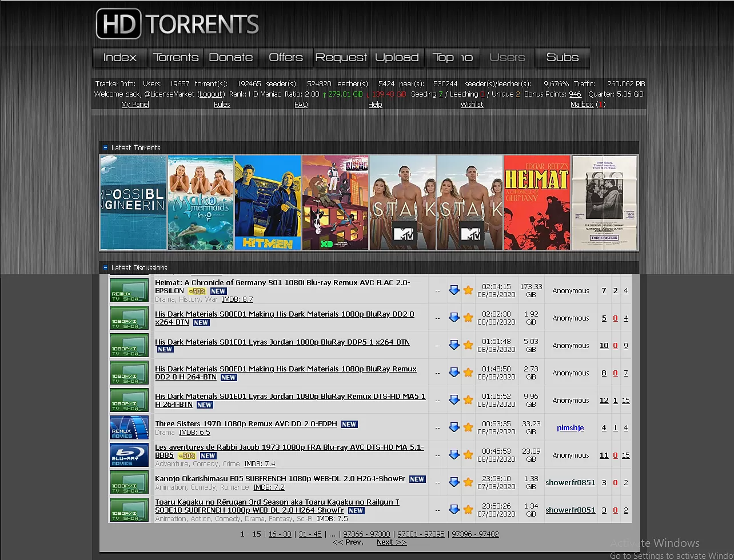Star His Dark Materials S00E01 DD2 0 x264-BTN
The image size is (734, 560).
(x=468, y=318)
